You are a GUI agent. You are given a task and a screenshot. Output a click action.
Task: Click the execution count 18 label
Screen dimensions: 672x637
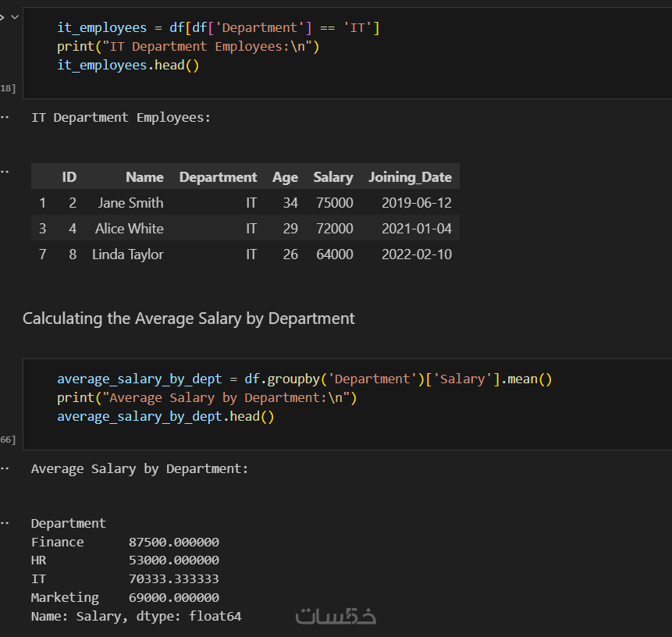click(7, 88)
